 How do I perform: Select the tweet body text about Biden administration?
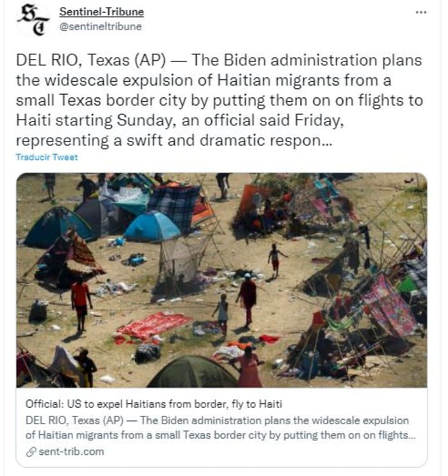[x=220, y=100]
